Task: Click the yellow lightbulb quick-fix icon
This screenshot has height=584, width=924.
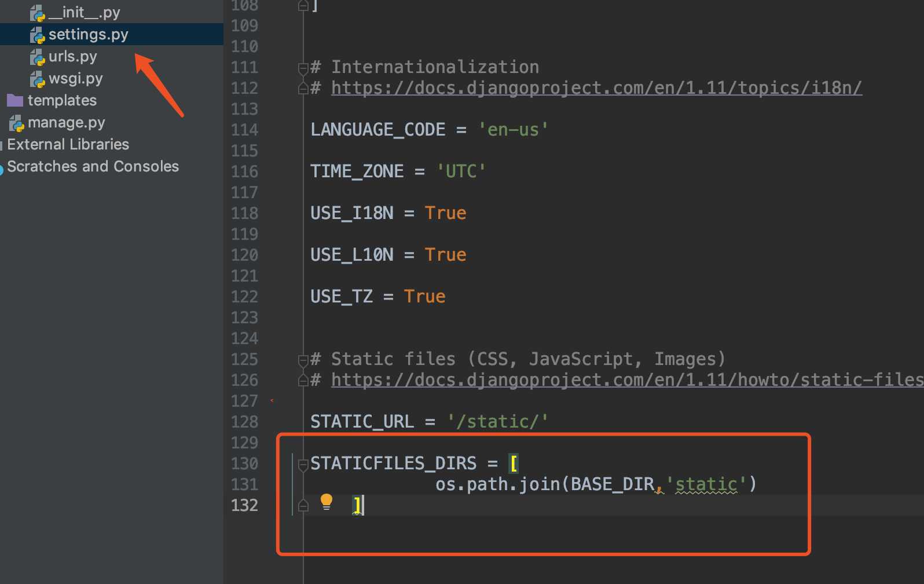Action: coord(327,502)
